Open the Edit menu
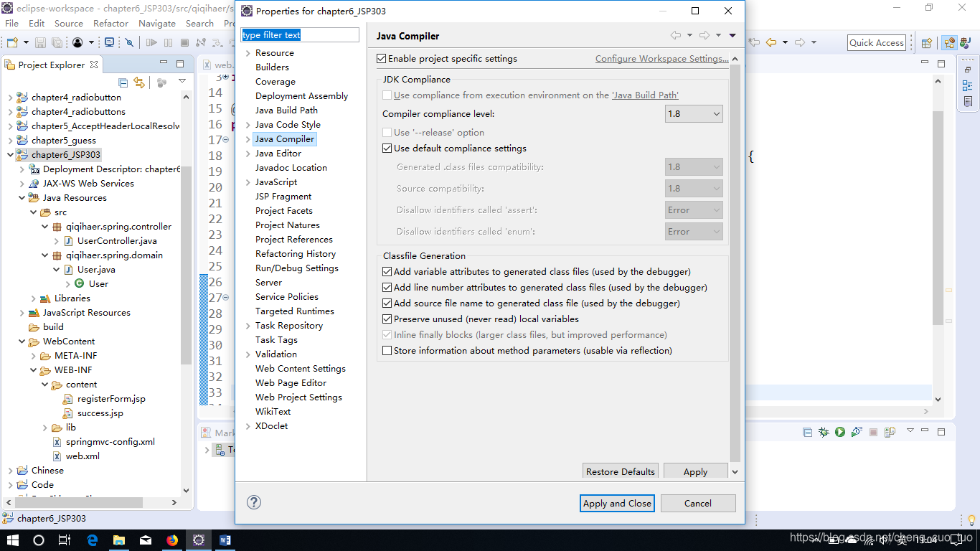 pyautogui.click(x=37, y=24)
